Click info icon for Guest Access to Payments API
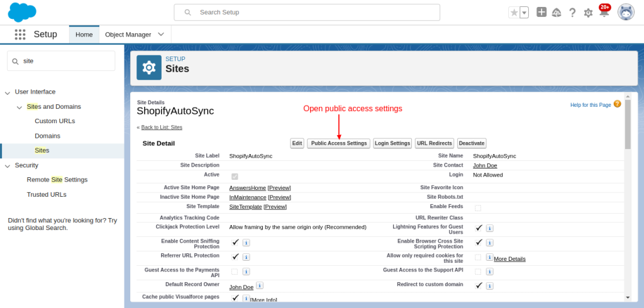 pos(246,272)
